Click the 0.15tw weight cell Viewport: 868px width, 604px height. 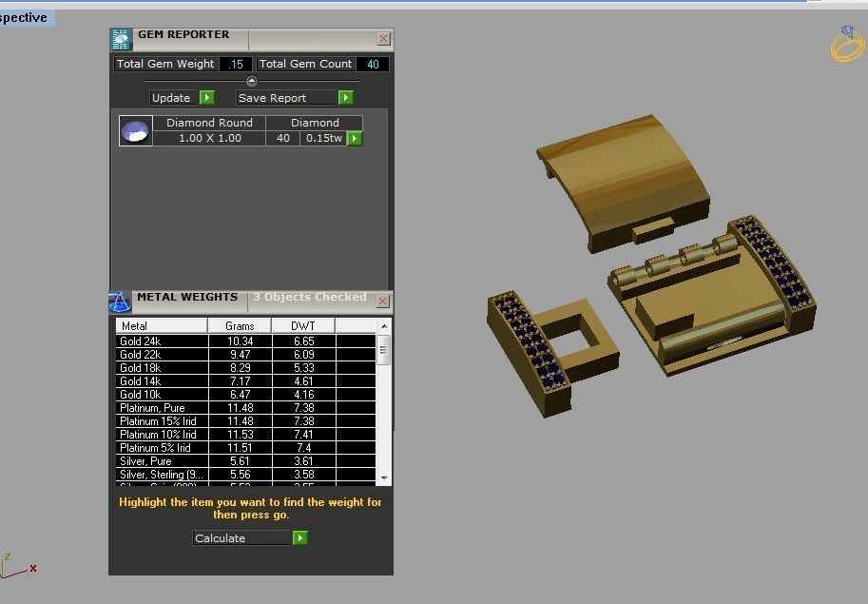[x=324, y=138]
